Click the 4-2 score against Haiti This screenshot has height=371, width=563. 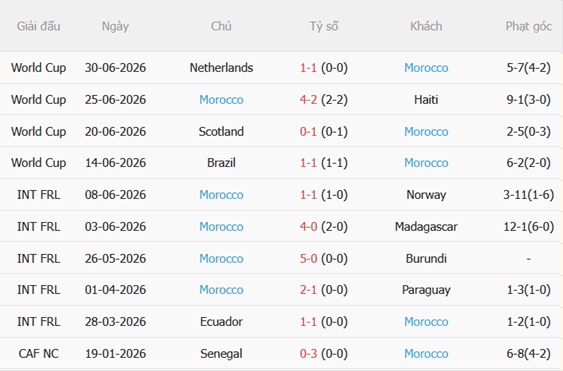(308, 99)
